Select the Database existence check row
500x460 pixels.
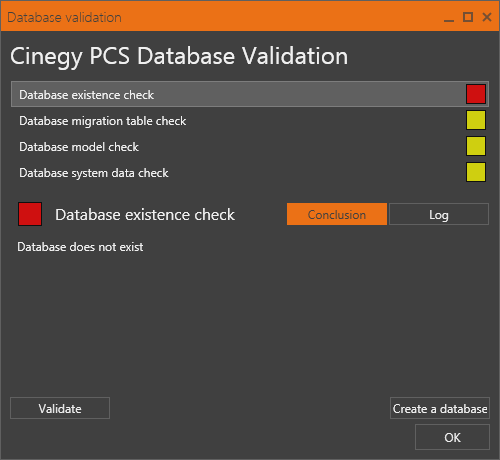tap(250, 94)
